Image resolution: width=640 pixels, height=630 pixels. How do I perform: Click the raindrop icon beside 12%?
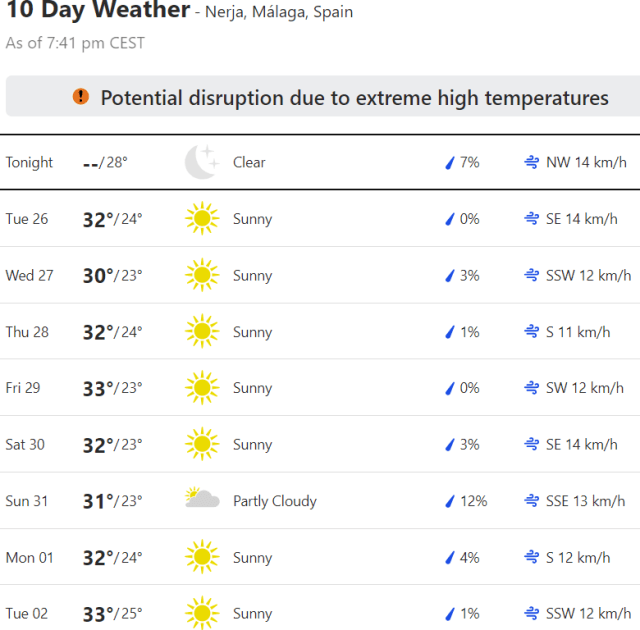click(x=450, y=501)
